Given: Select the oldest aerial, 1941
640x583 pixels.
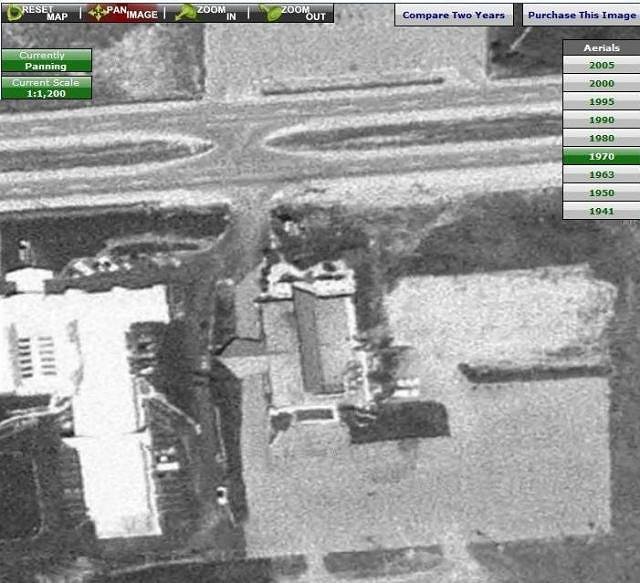Looking at the screenshot, I should (601, 211).
